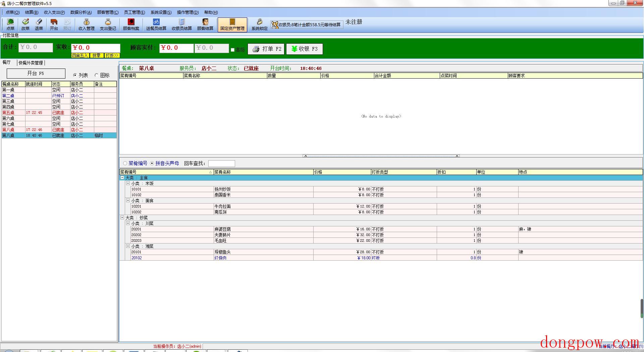
Task: Click the 打折>> discount button
Action: point(112,55)
